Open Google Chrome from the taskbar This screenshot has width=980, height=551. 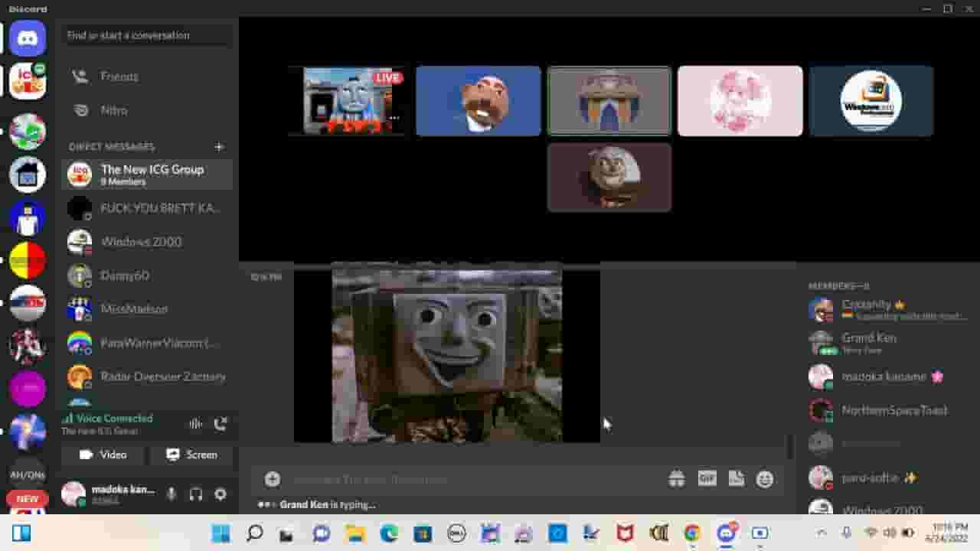click(692, 533)
